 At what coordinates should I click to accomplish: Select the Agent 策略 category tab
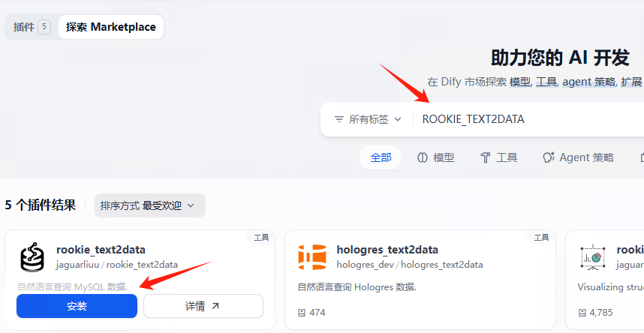[578, 157]
